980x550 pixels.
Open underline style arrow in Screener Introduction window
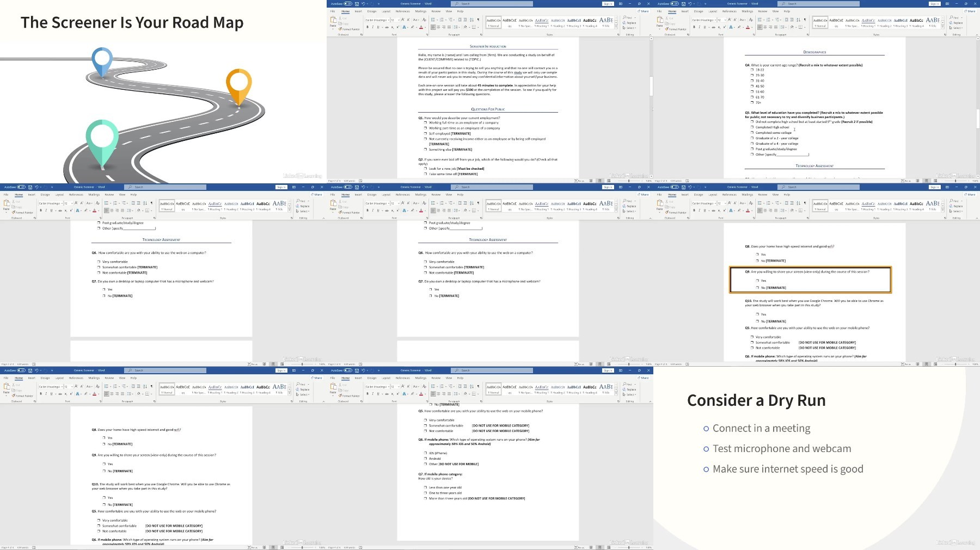point(382,27)
